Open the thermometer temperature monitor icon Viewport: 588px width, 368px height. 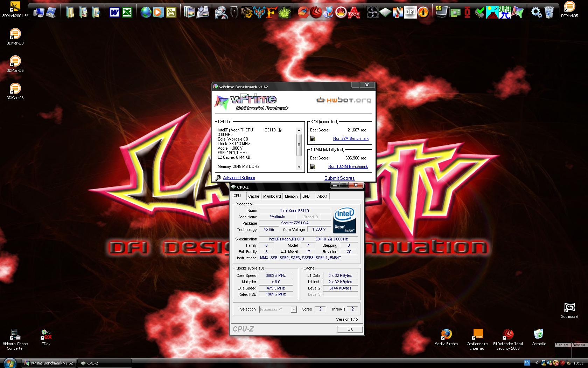pyautogui.click(x=398, y=13)
